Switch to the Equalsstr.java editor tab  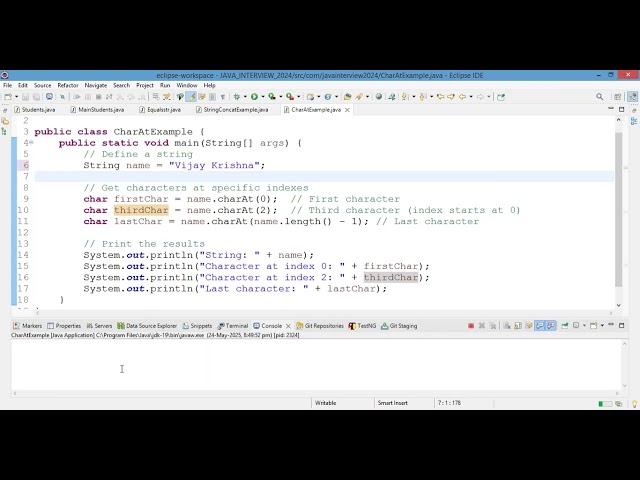(x=160, y=110)
